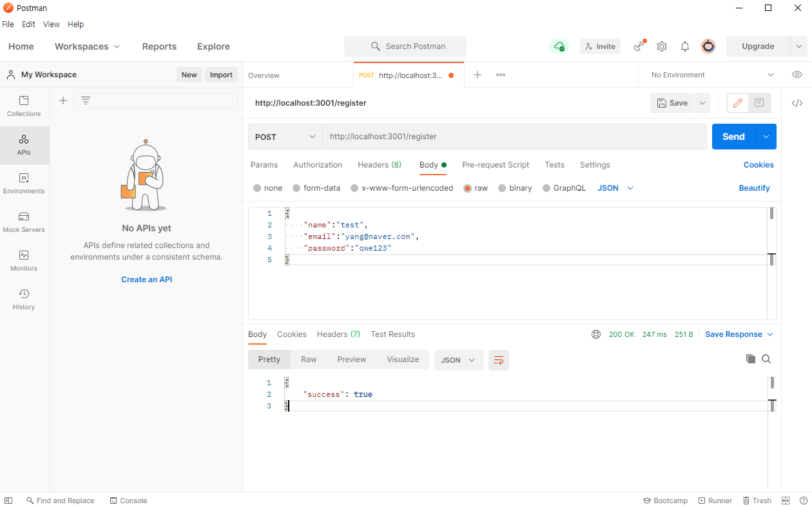The height and width of the screenshot is (507, 812).
Task: Click the Import button
Action: (x=221, y=75)
